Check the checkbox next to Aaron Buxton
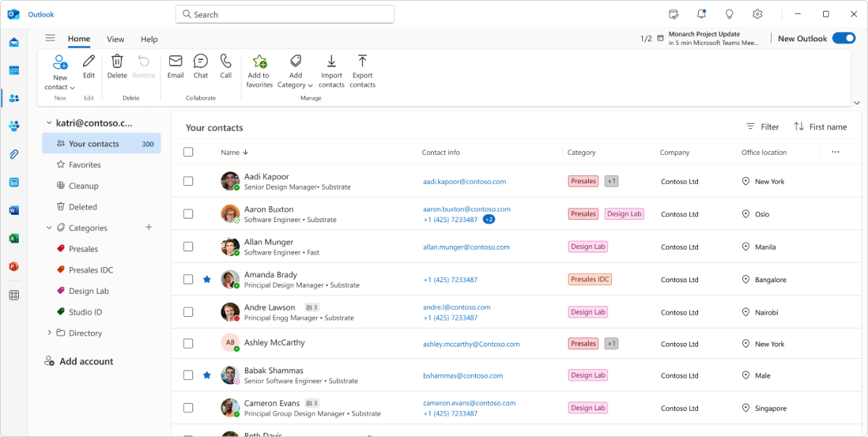 188,213
